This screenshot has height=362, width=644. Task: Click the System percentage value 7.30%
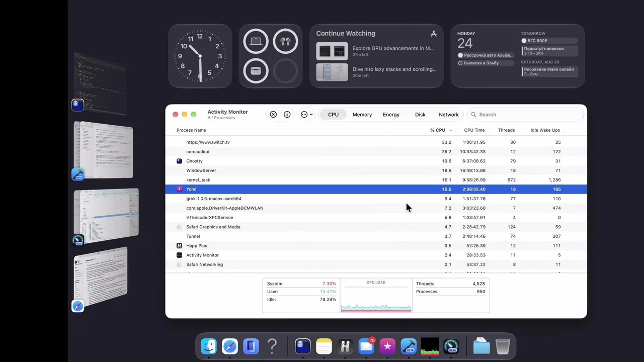click(x=328, y=284)
